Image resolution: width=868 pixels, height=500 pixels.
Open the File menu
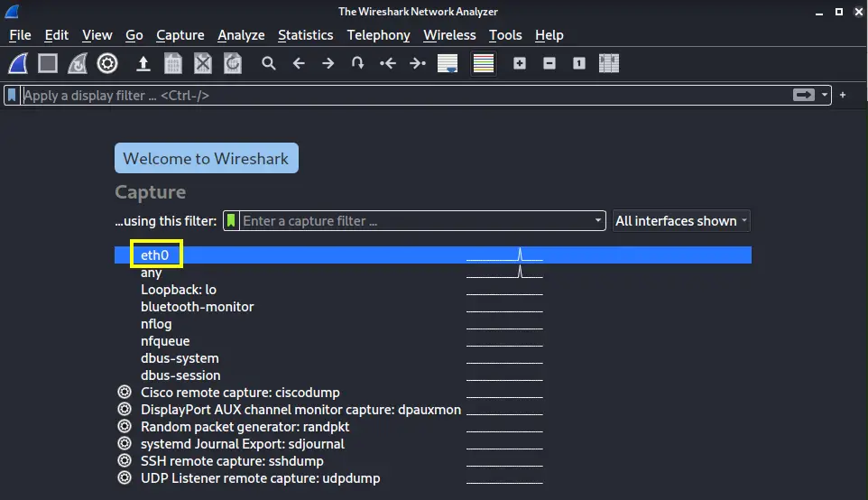20,35
